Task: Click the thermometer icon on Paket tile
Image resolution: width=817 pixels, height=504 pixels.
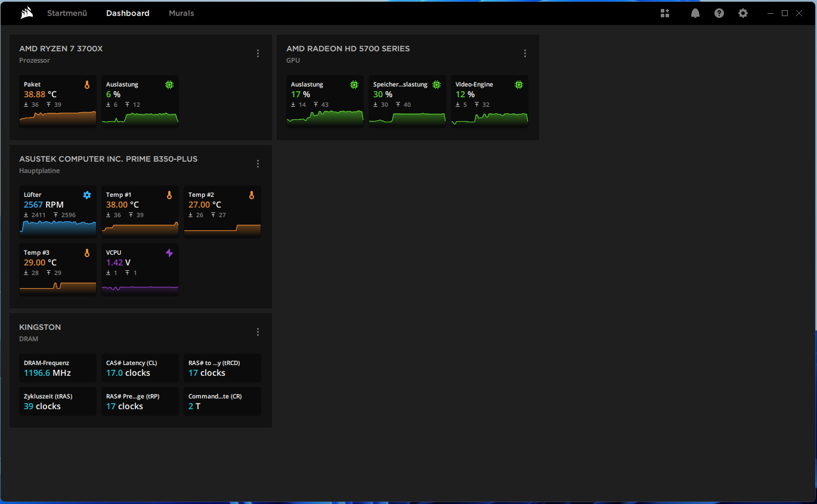Action: click(87, 85)
